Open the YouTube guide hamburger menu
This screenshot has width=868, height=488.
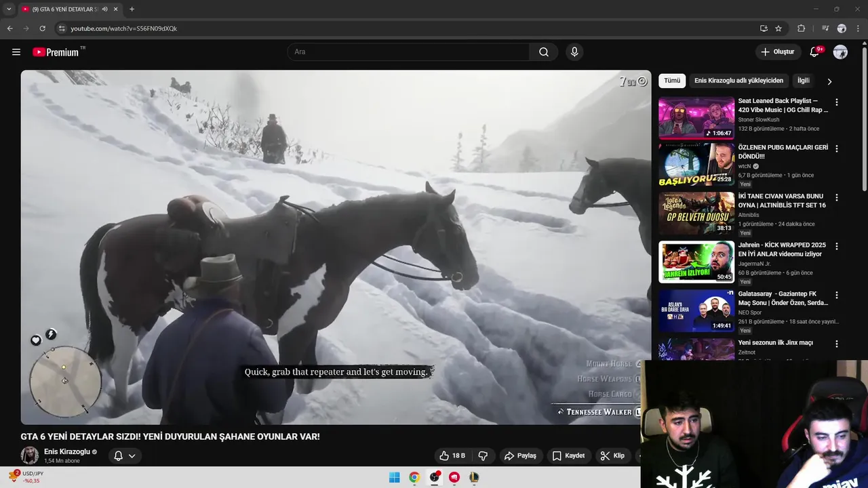[16, 52]
